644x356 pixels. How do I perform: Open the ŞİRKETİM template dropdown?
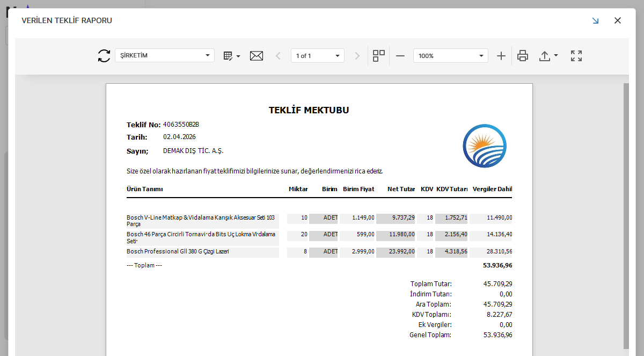tap(165, 55)
